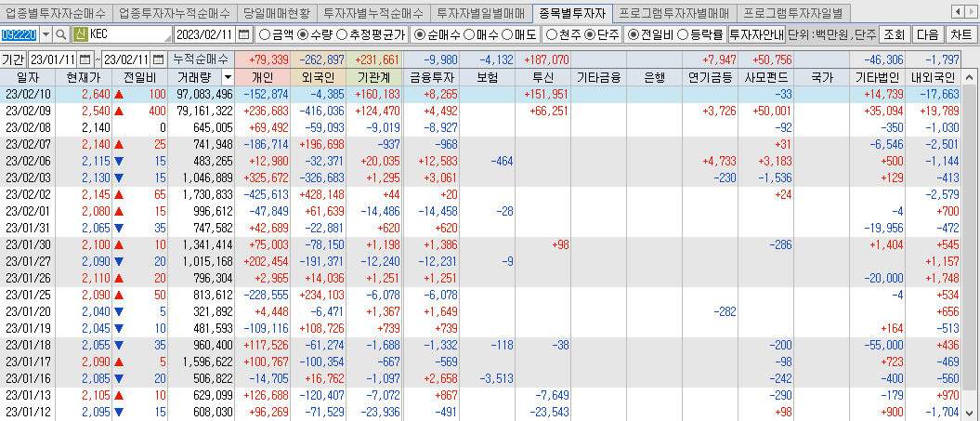This screenshot has height=421, width=980.
Task: Click the 조회 query button
Action: pos(894,34)
